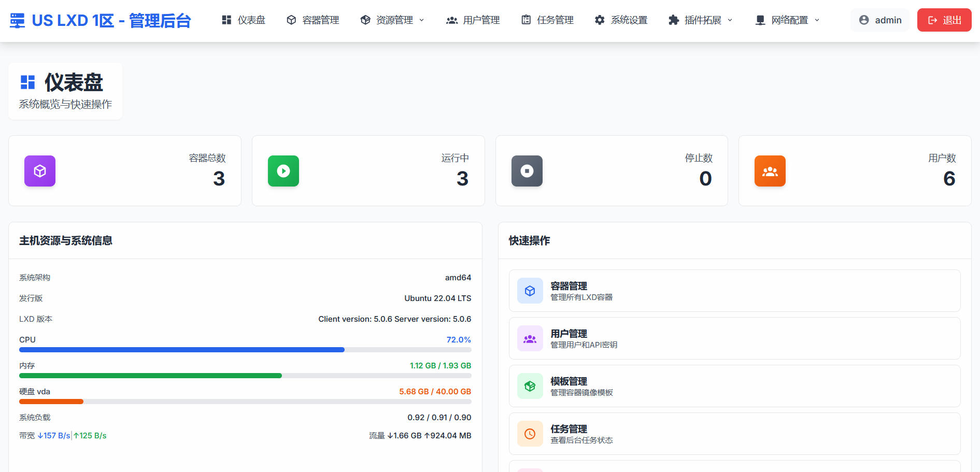Open 任务管理 in the top navigation
The height and width of the screenshot is (472, 980).
click(x=547, y=20)
